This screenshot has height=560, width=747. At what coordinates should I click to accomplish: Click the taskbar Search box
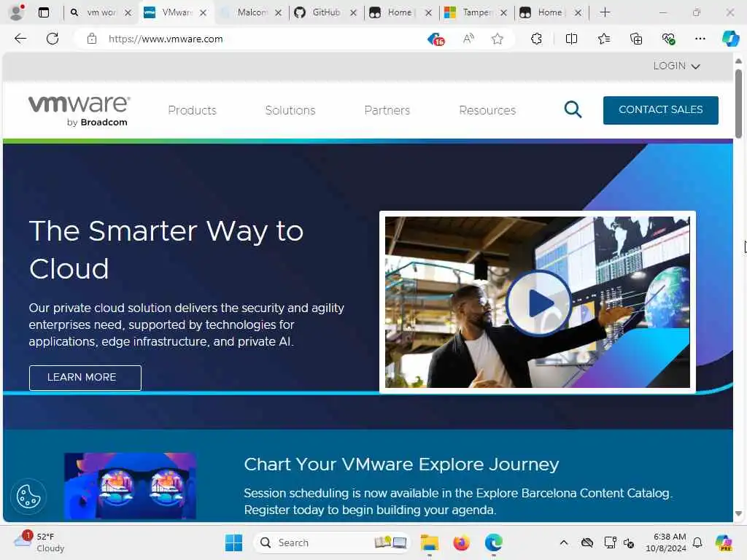pos(332,542)
